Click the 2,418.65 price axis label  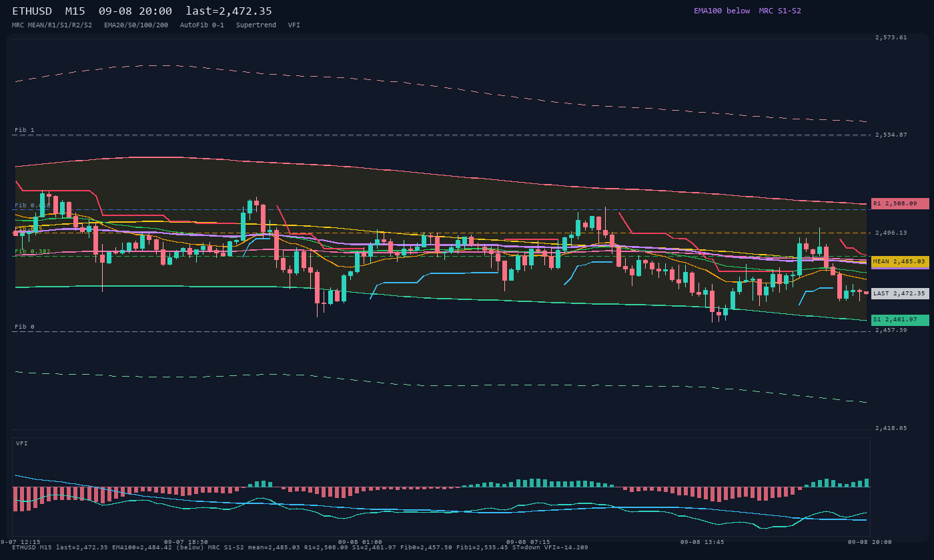tap(891, 428)
